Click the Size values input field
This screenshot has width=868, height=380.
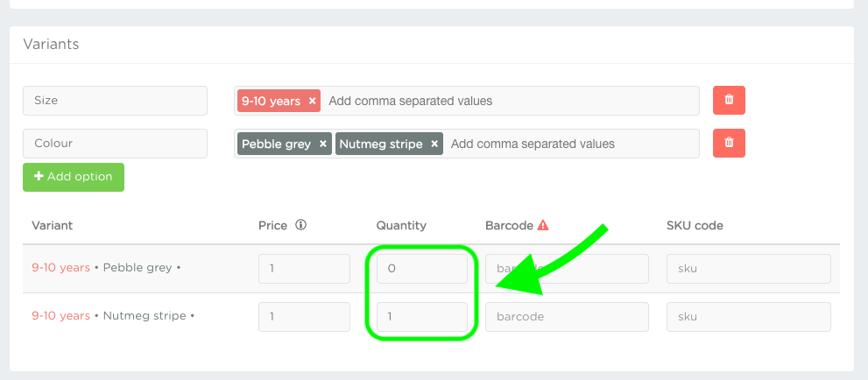click(x=508, y=101)
